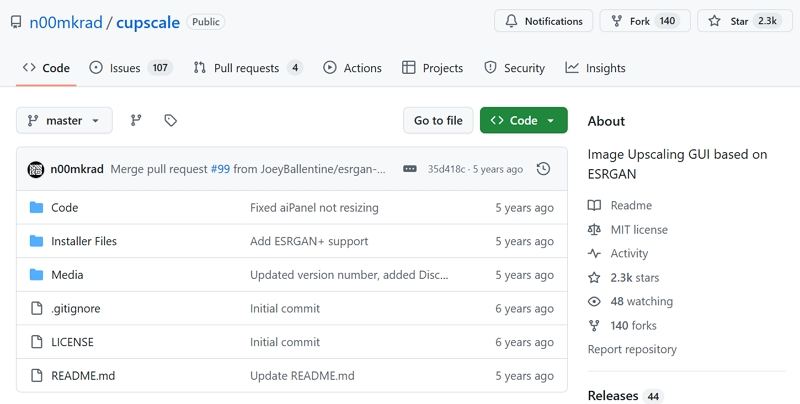Click the Report repository link
The height and width of the screenshot is (404, 800).
click(x=632, y=349)
